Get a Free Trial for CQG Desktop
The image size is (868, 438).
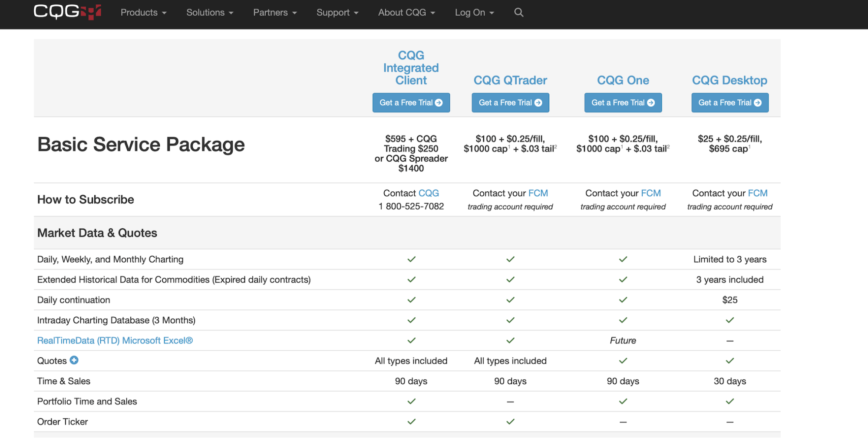click(729, 103)
